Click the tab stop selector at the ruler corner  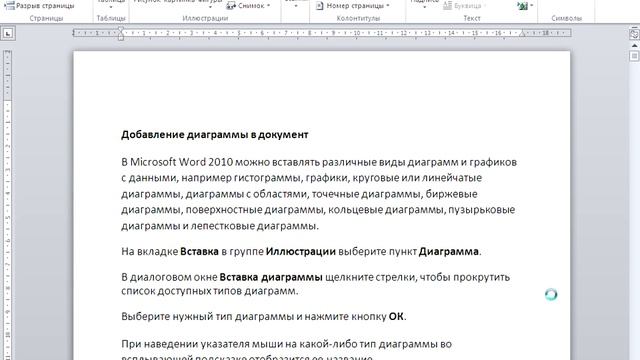pos(8,33)
